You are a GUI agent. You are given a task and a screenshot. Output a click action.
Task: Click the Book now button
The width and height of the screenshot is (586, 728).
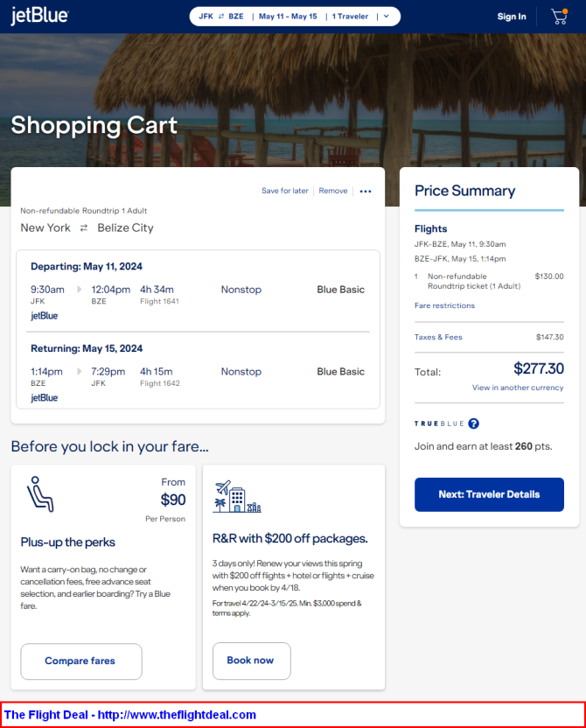point(251,661)
